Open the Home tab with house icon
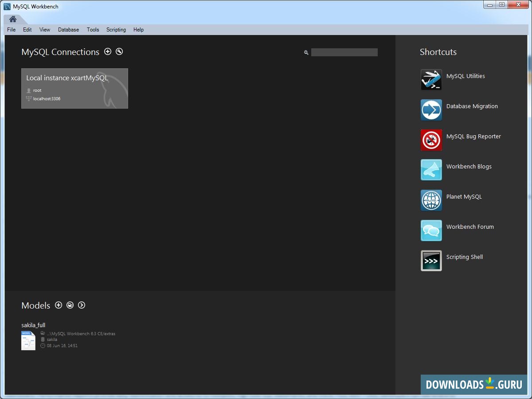532x399 pixels. tap(13, 19)
